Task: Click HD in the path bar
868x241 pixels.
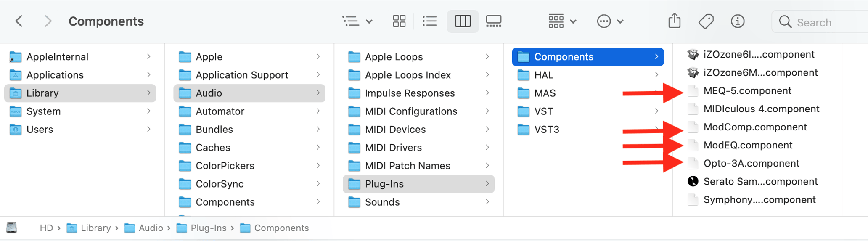Action: point(46,228)
